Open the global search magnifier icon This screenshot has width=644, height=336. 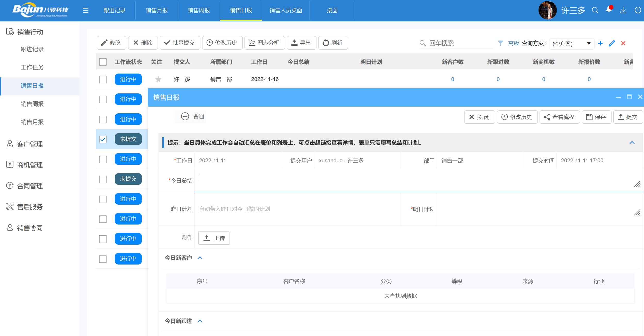(595, 10)
